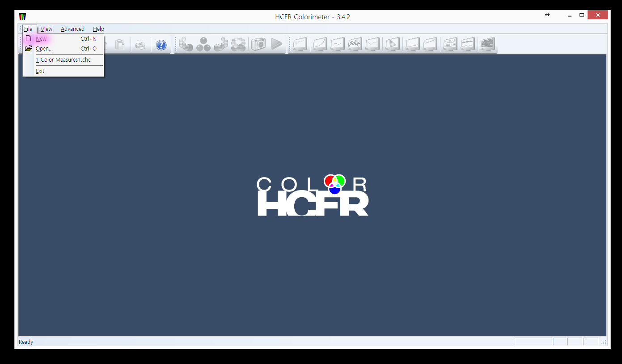622x364 pixels.
Task: Click the double-arrow icon in the title bar
Action: (x=547, y=15)
